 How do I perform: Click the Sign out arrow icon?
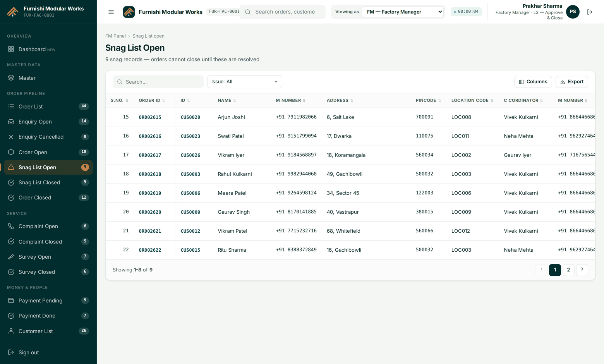[11, 352]
